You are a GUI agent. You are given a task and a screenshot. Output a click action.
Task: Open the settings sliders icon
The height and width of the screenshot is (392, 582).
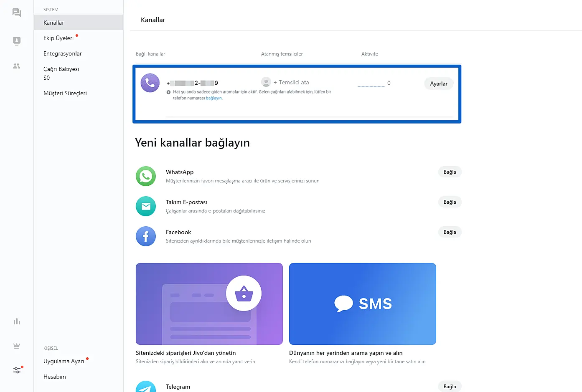coord(17,370)
